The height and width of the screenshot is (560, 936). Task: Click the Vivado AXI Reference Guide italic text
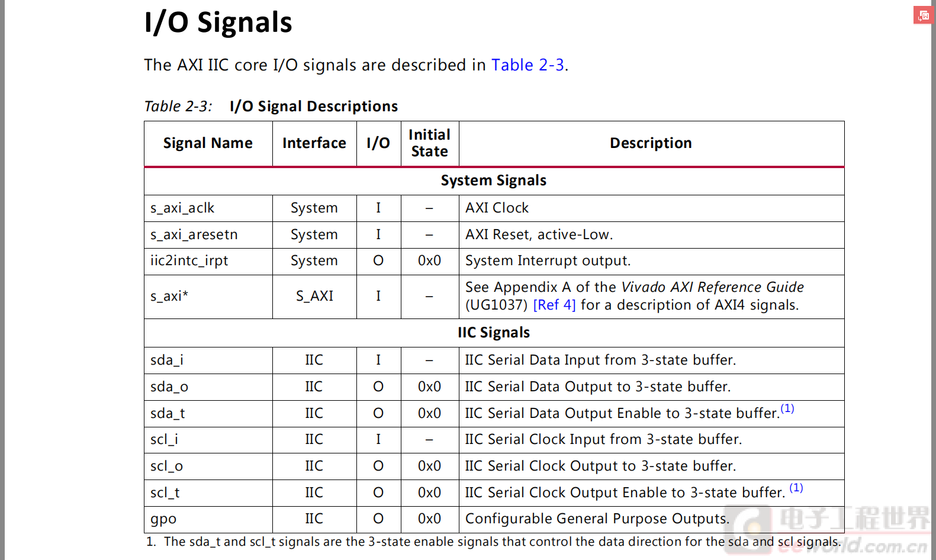(713, 287)
